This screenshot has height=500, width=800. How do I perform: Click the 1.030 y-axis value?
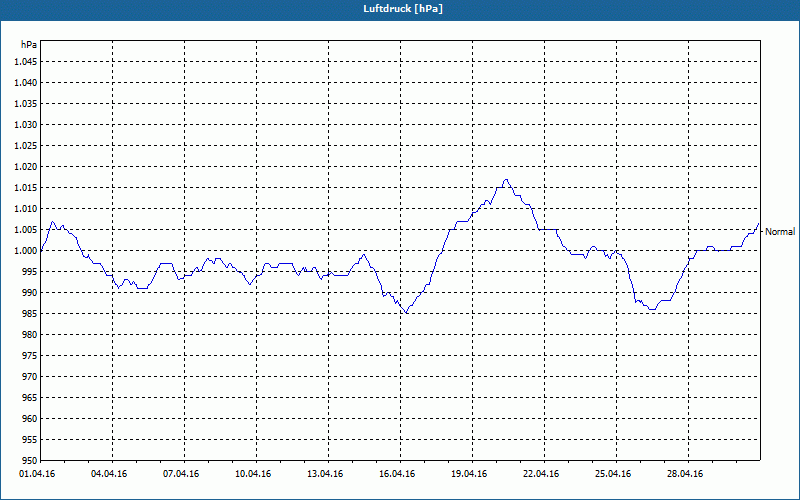[x=26, y=124]
